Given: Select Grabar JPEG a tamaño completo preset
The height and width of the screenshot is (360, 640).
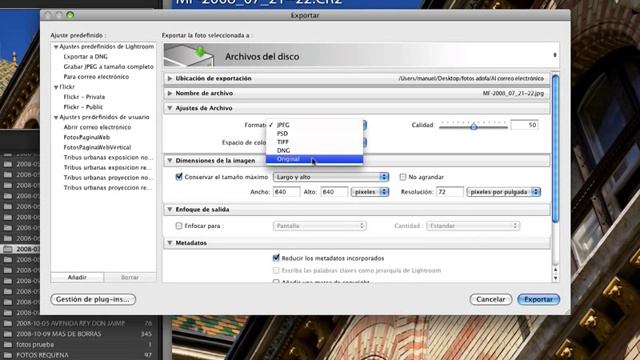Looking at the screenshot, I should (109, 67).
